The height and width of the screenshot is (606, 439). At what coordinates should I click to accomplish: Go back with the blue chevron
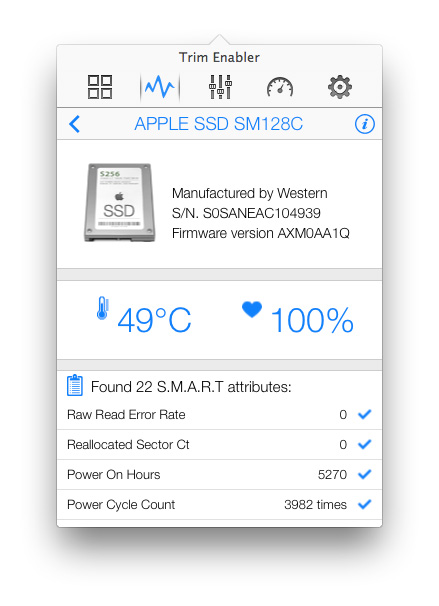[x=74, y=124]
